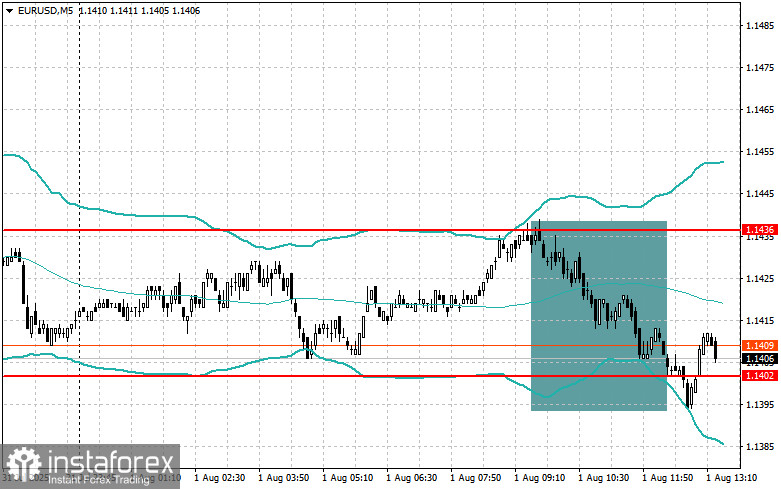Click the 1 Aug 10:30 time label

click(x=603, y=478)
